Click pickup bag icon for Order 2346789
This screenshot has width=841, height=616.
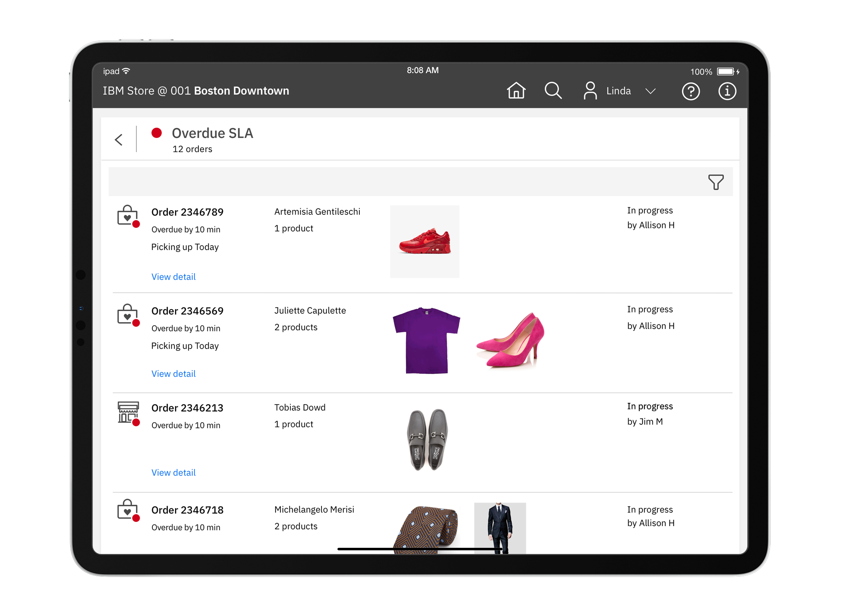128,216
